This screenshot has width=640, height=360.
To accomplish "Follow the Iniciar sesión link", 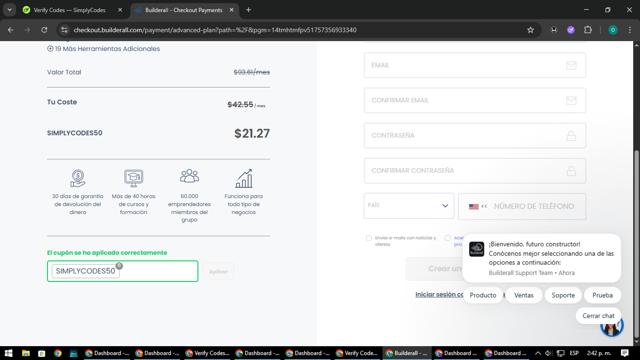I will point(439,294).
